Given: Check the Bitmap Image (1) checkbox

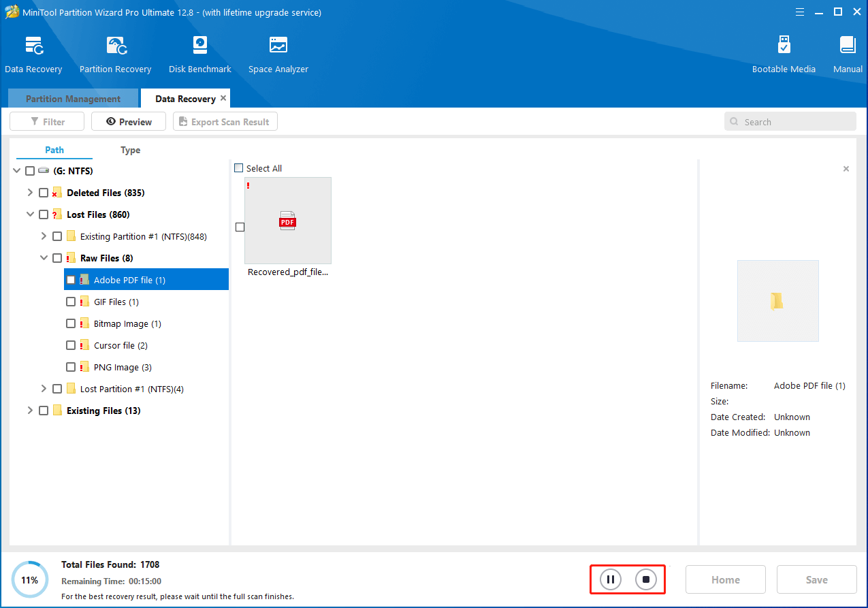Looking at the screenshot, I should (x=71, y=323).
